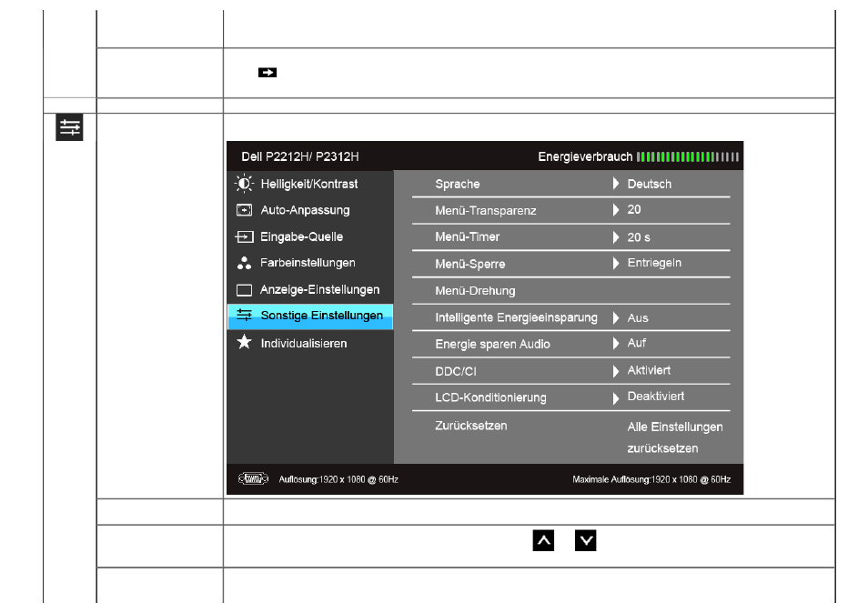
Task: Click the Auflösung 1920 x 1080 text
Action: (338, 479)
